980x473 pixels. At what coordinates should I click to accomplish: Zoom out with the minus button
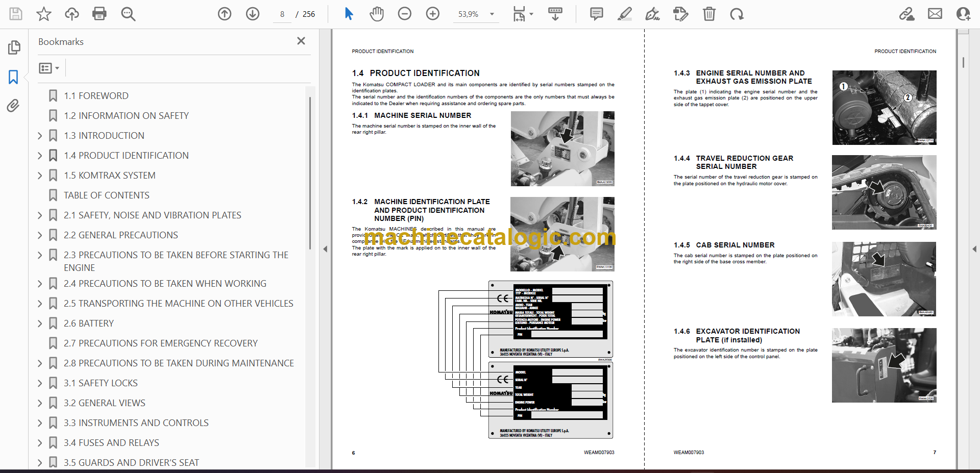tap(405, 14)
